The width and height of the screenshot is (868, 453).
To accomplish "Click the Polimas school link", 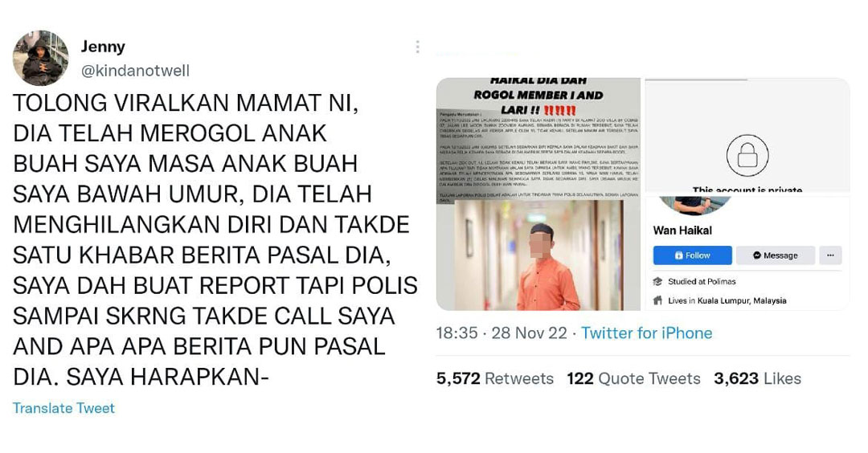I will (x=721, y=282).
